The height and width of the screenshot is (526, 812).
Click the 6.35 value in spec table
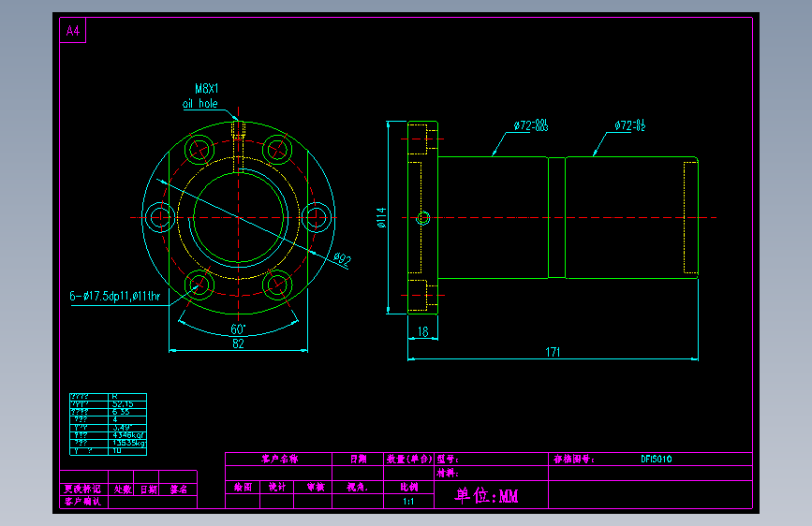(x=121, y=412)
